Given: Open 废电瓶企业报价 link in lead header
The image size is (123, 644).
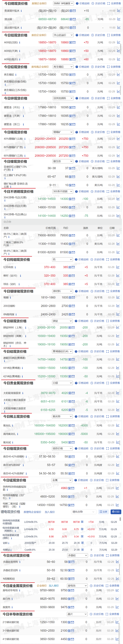Looking at the screenshot, I should point(40,67).
